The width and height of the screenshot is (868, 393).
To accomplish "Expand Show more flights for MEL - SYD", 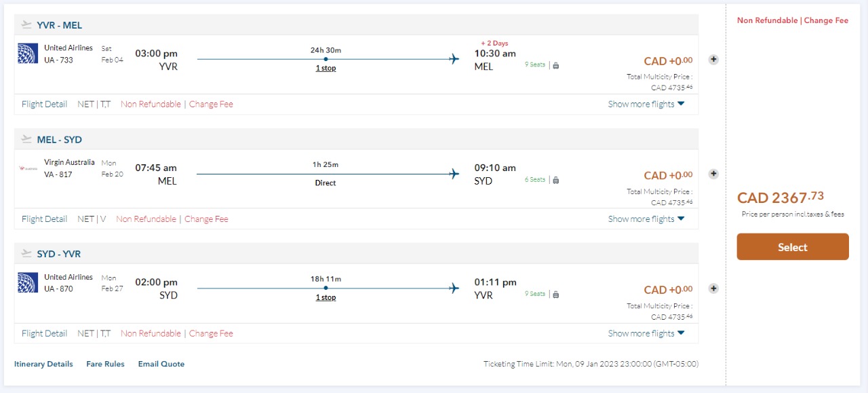I will pos(646,219).
